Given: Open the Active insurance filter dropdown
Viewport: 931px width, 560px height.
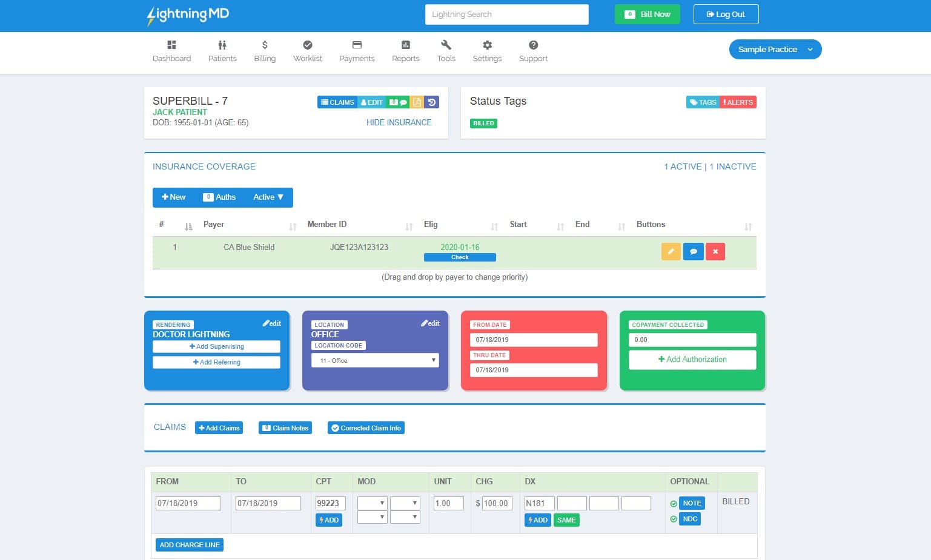Looking at the screenshot, I should (x=268, y=197).
